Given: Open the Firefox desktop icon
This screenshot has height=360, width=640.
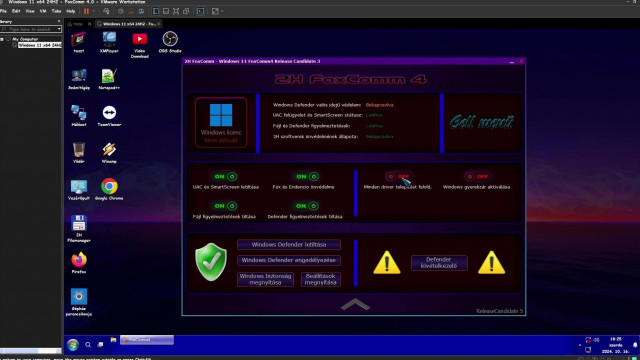Looking at the screenshot, I should [x=79, y=263].
